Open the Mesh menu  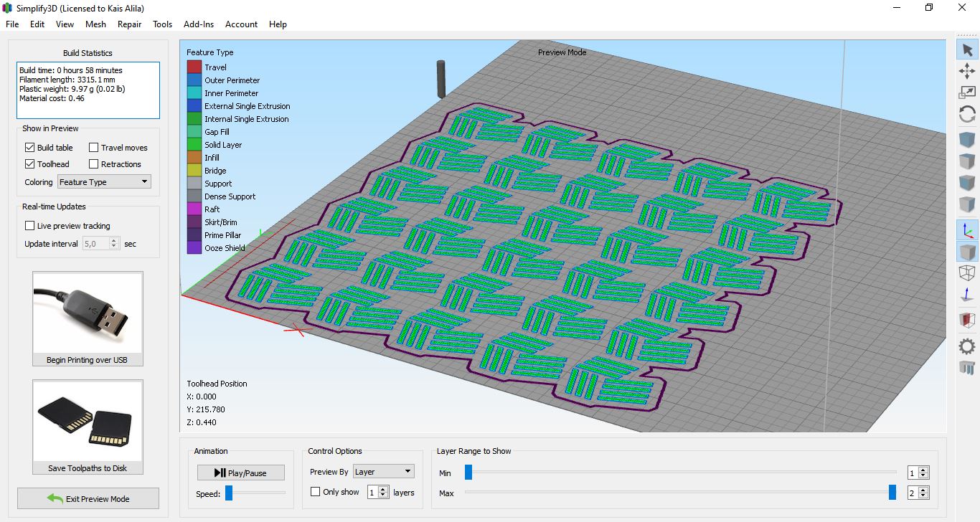95,24
